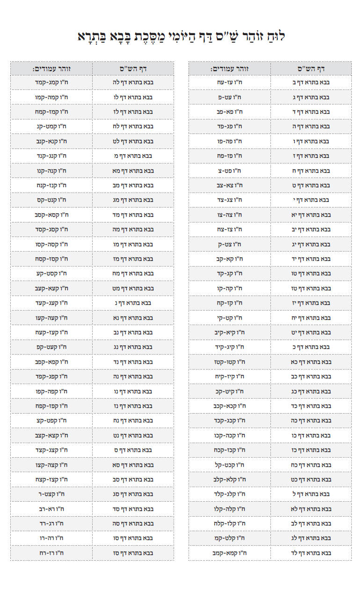Image resolution: width=364 pixels, height=608 pixels.
Task: Select the cell בבא בתרא דף נ
Action: [133, 303]
